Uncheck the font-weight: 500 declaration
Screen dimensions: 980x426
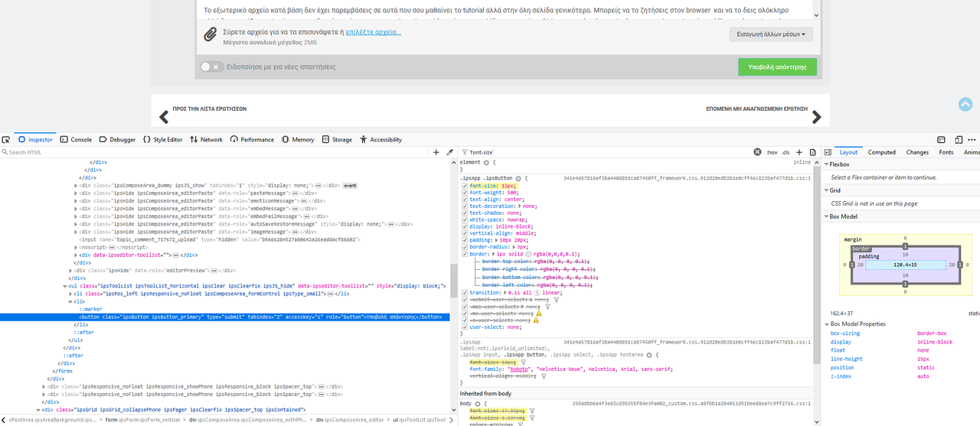coord(464,192)
